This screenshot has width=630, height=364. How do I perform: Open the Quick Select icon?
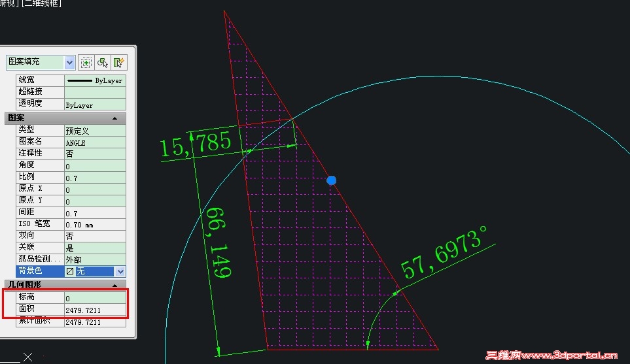pos(119,62)
